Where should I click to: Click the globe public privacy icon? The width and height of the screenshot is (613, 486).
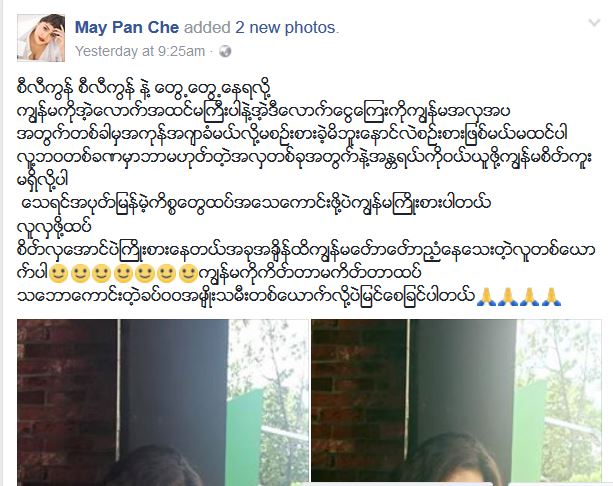click(225, 51)
